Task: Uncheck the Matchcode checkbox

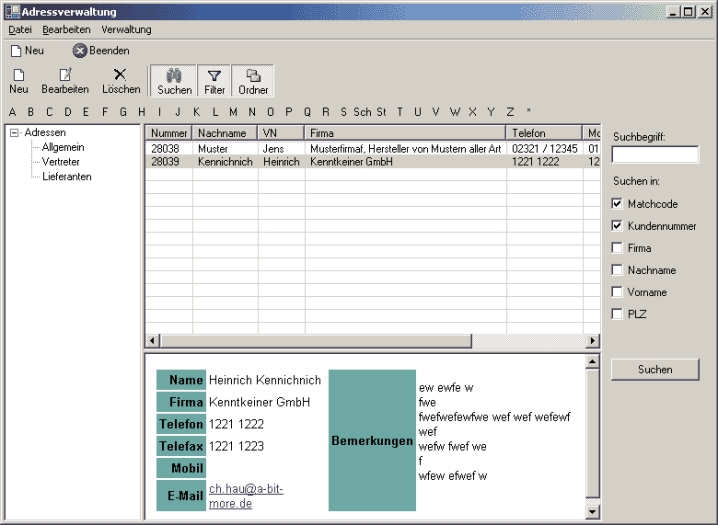Action: [617, 204]
